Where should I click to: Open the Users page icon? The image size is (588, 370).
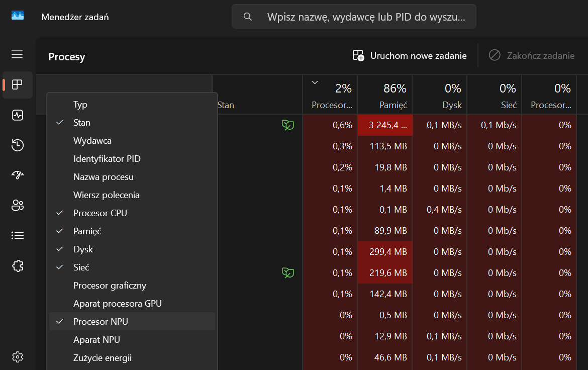tap(17, 205)
